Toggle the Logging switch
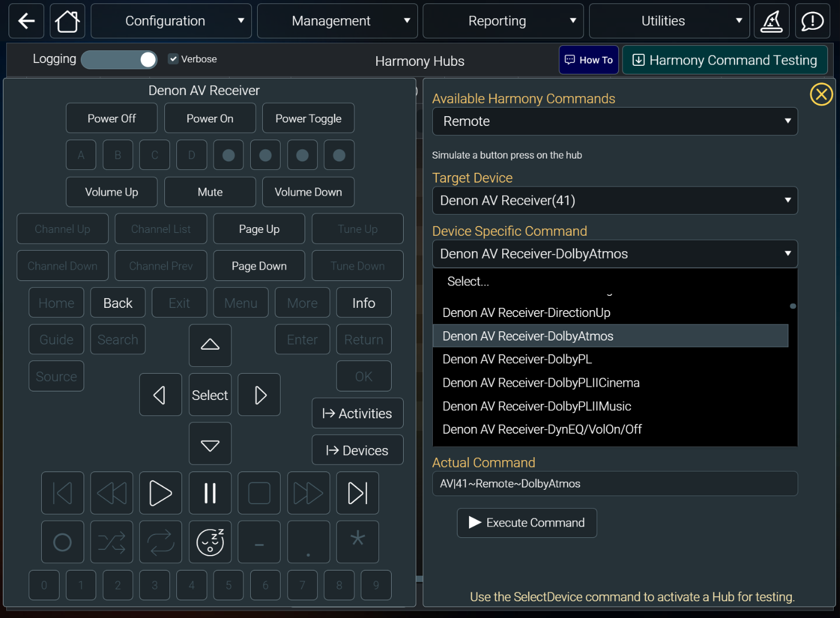Image resolution: width=840 pixels, height=618 pixels. coord(119,60)
